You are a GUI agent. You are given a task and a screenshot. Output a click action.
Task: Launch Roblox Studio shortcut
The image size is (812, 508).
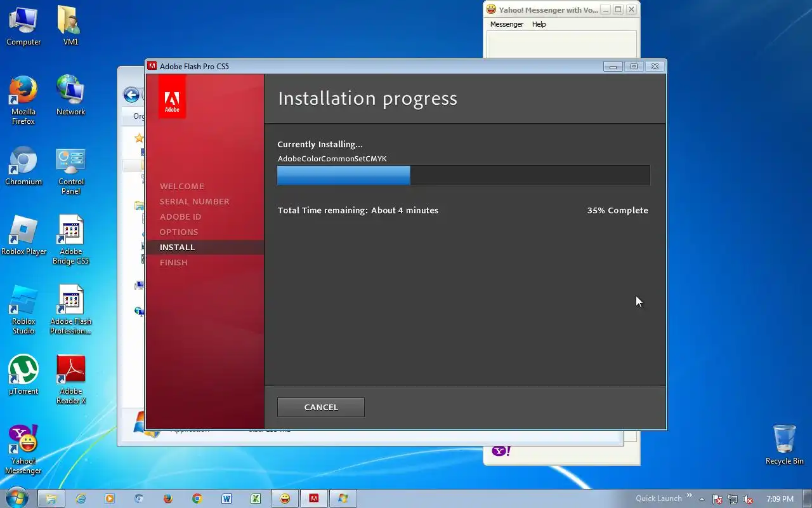point(23,310)
